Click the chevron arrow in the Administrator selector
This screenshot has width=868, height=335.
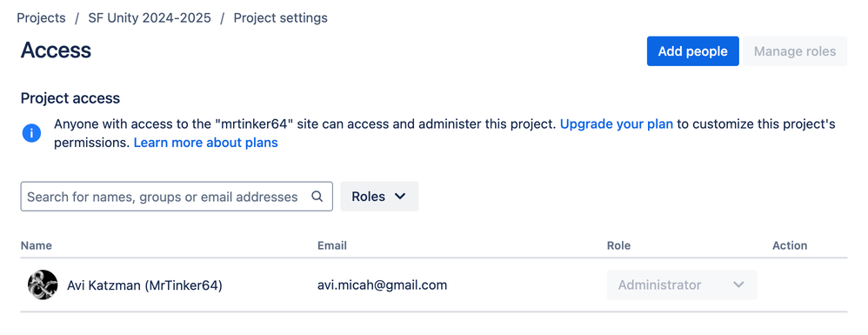coord(738,285)
